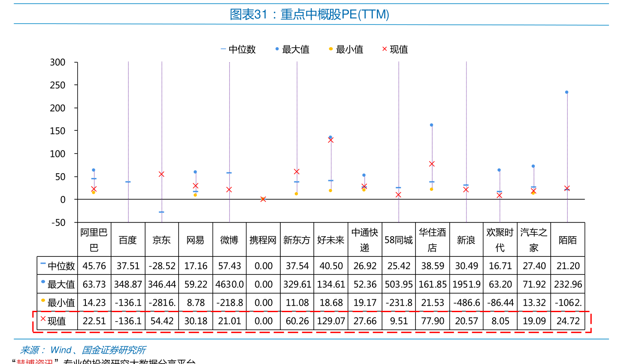
Task: Select the 新东方 column header
Action: tap(297, 240)
